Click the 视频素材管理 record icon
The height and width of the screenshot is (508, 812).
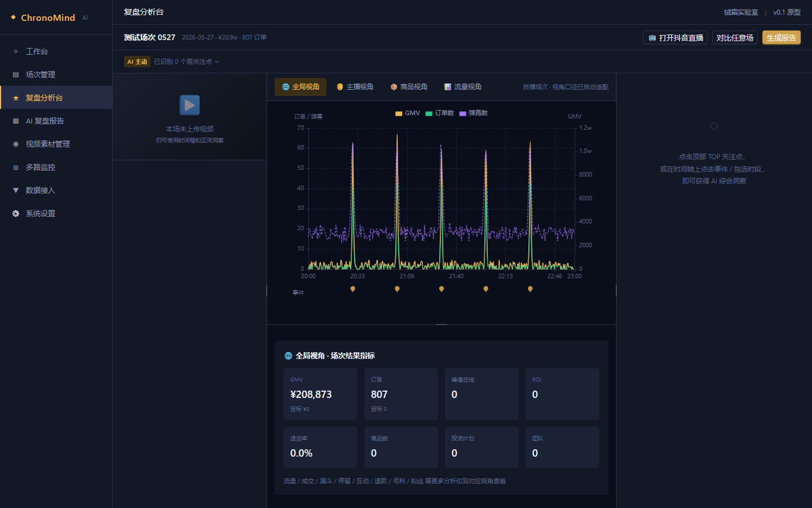coord(16,144)
